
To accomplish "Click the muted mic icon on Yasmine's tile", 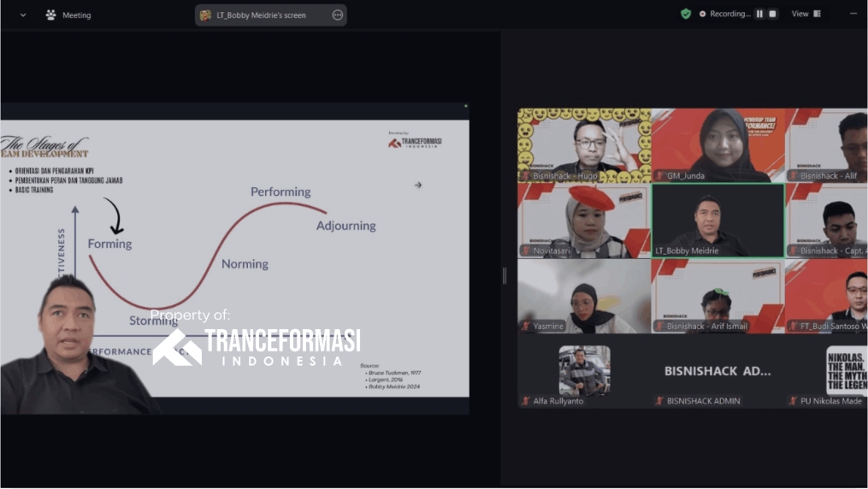I will click(525, 326).
